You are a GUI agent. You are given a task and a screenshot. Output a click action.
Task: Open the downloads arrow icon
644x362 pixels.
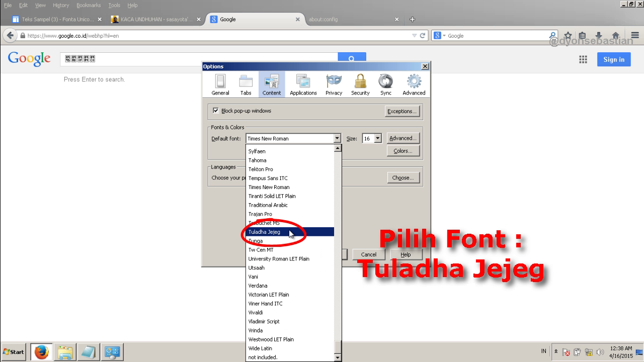coord(599,36)
